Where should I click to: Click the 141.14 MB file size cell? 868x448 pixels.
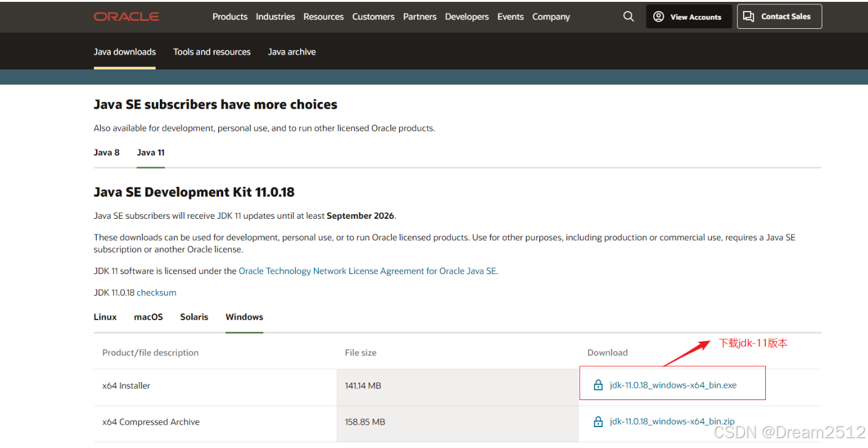point(458,386)
